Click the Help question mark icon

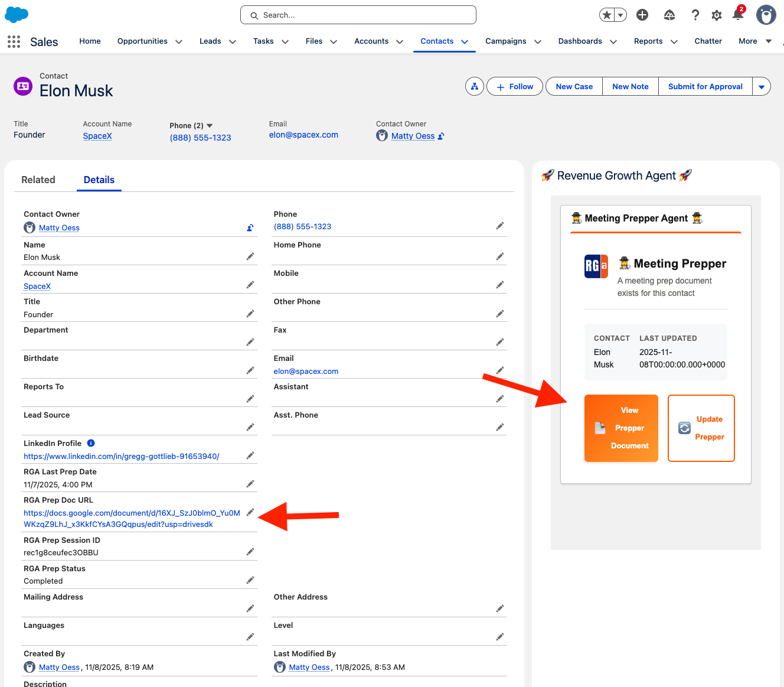tap(695, 15)
